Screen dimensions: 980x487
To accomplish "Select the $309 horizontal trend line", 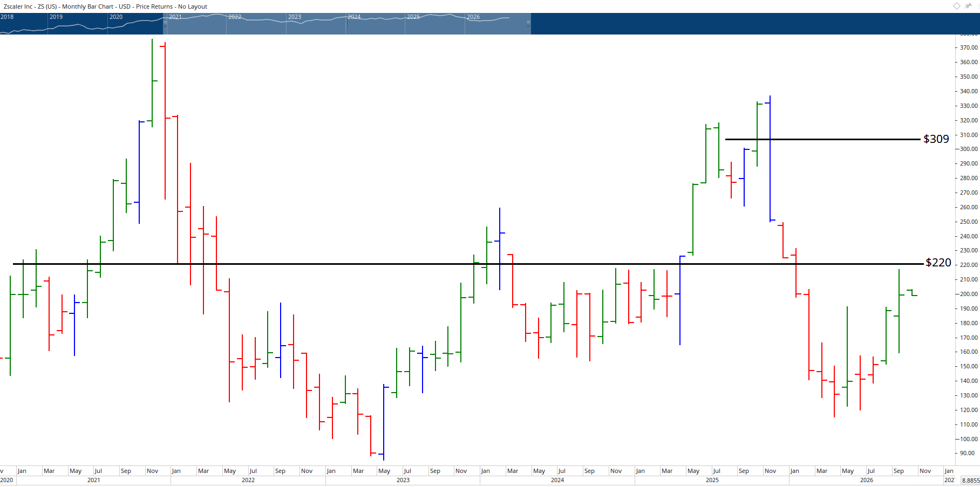I will (823, 139).
